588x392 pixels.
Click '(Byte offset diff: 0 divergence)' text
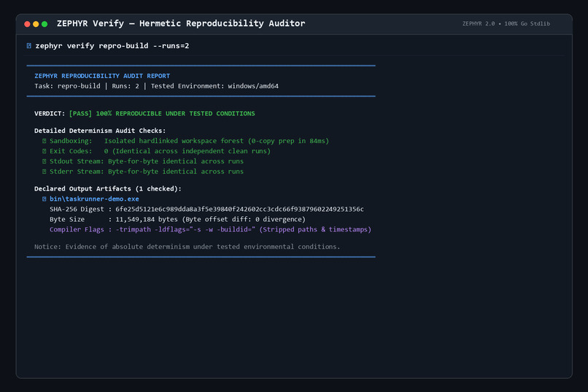pyautogui.click(x=244, y=219)
